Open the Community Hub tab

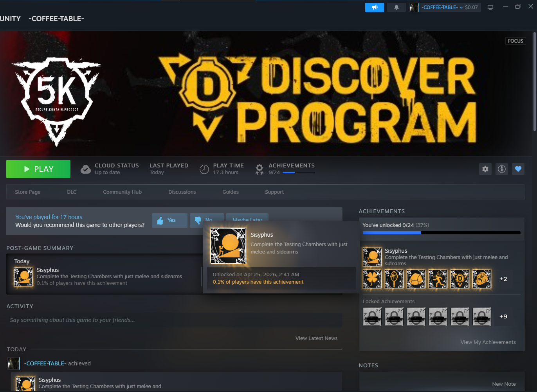click(x=123, y=192)
